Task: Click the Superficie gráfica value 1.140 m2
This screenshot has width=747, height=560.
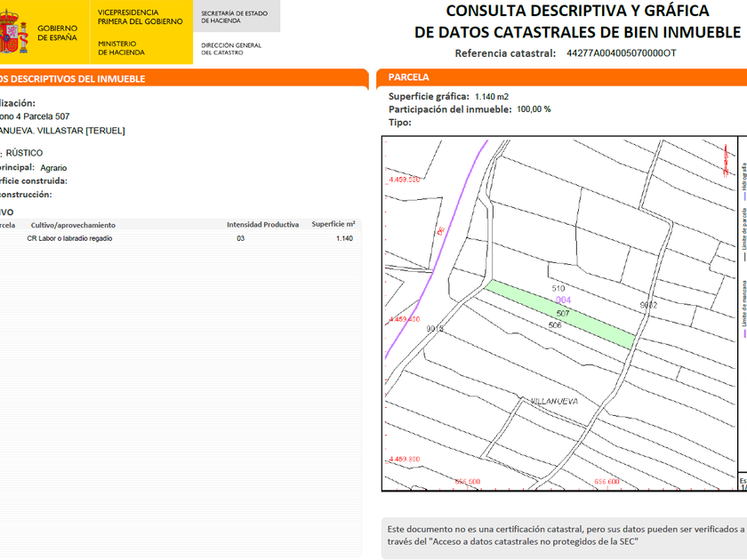Action: [492, 97]
